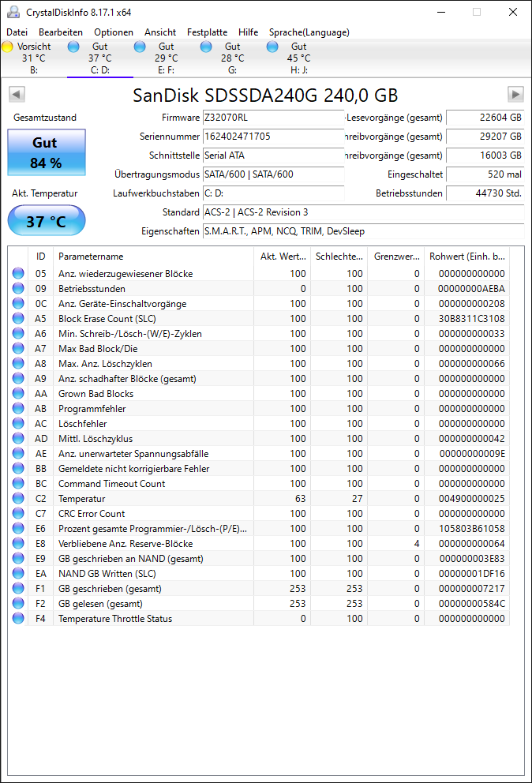Click status icon of attribute AE row
The image size is (532, 783).
[18, 453]
